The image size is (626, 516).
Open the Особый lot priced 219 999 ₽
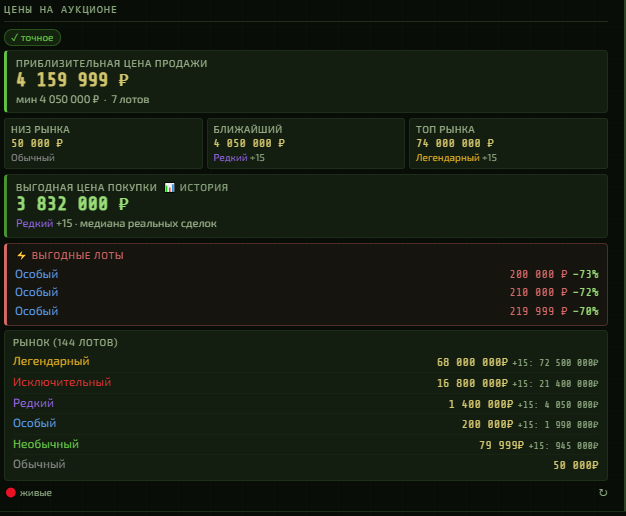click(x=307, y=311)
